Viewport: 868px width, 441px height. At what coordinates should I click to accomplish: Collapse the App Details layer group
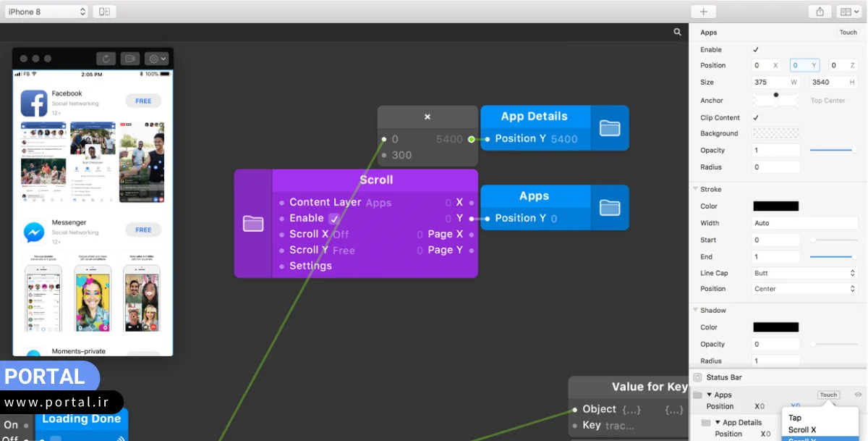pos(718,422)
